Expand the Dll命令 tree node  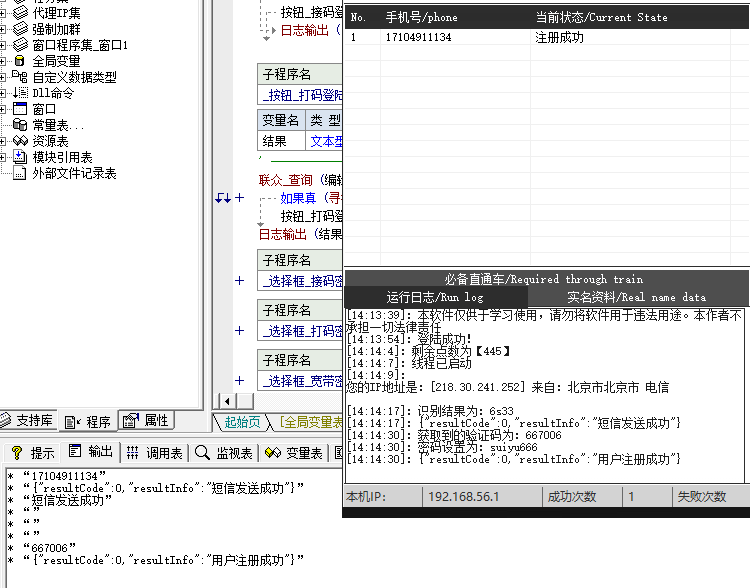pos(2,93)
